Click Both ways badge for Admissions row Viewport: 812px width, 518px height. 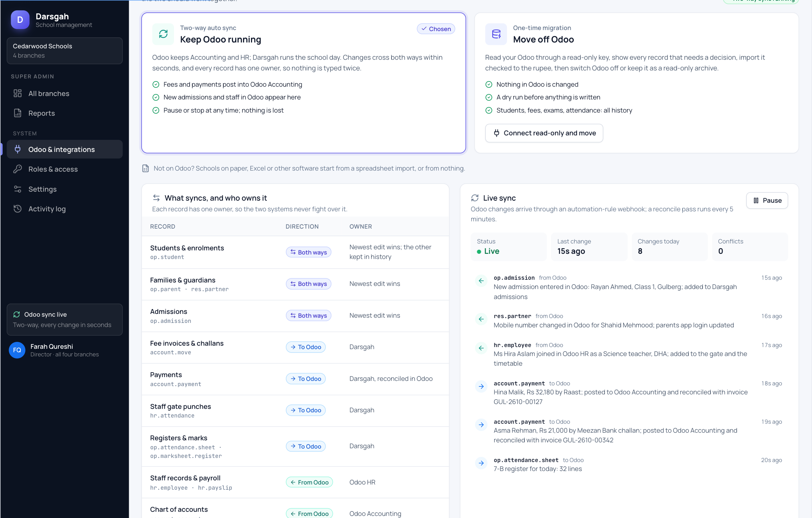(309, 316)
